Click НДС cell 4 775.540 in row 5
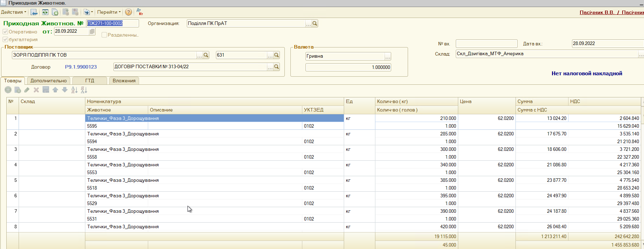Viewport: 644px width, 249px height. tap(604, 180)
